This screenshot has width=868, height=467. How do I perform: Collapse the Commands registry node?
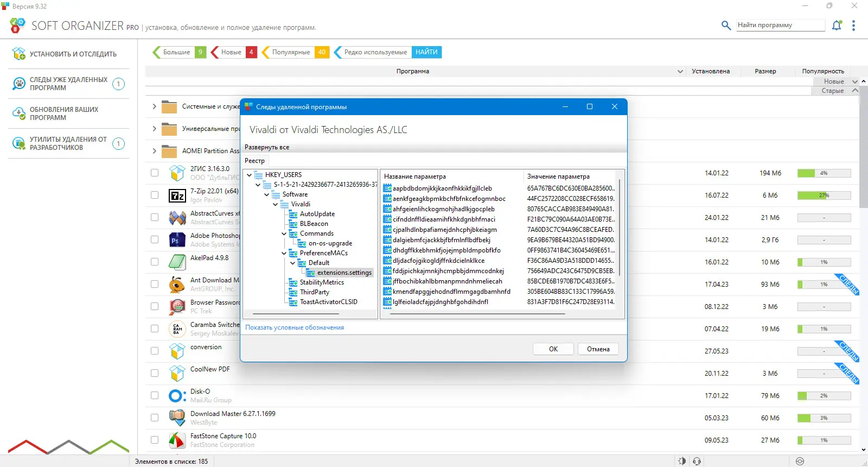click(x=284, y=233)
